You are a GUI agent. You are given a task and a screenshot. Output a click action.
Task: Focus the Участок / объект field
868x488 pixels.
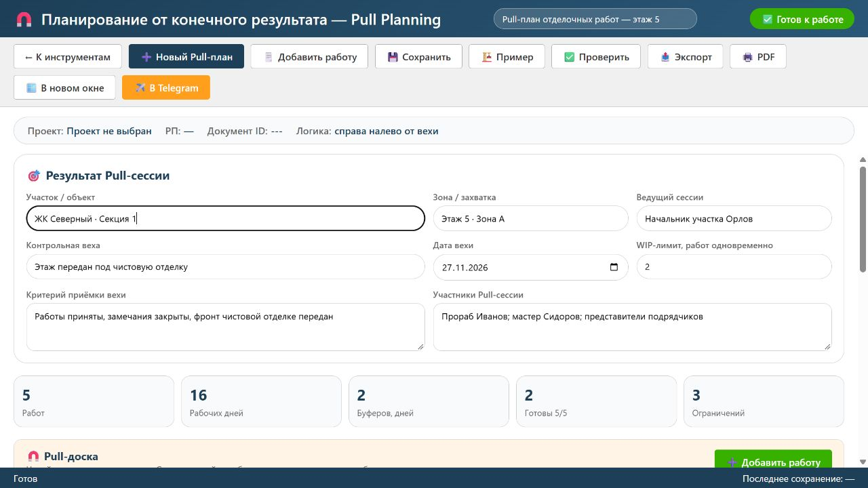tap(226, 218)
